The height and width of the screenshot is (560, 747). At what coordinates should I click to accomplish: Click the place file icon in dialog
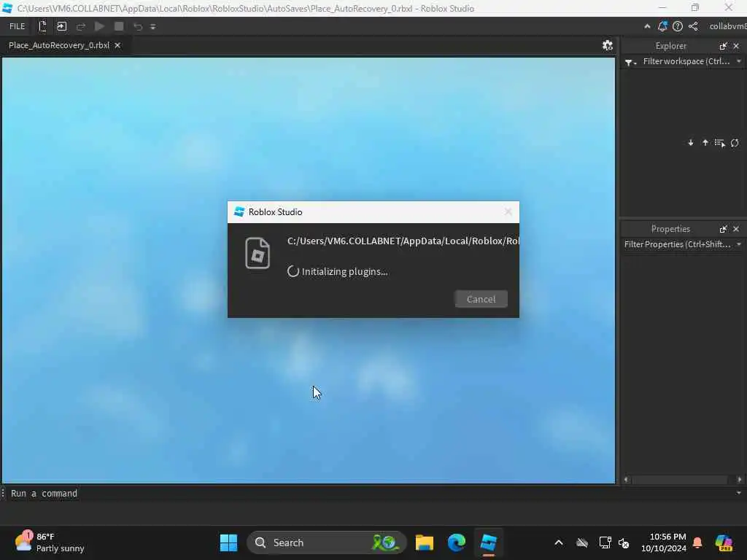point(258,253)
